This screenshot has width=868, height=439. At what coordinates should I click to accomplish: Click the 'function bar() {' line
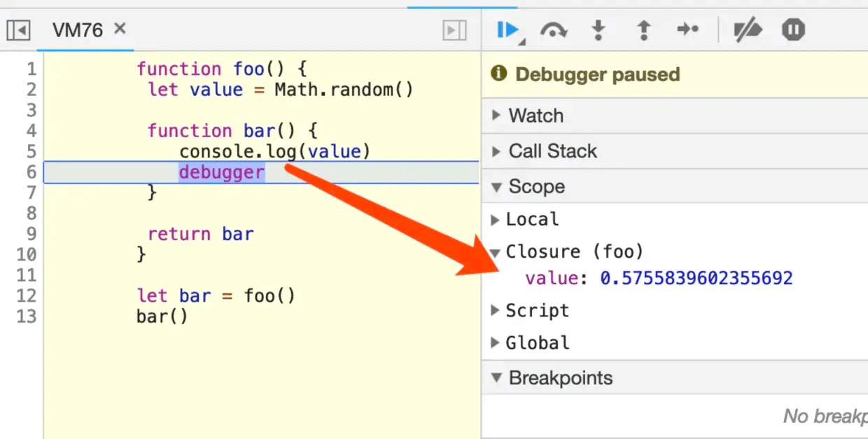232,130
